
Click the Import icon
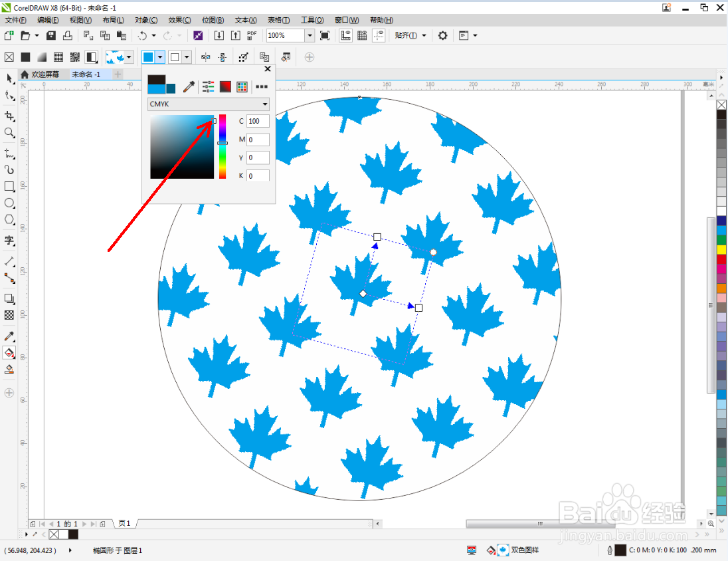click(219, 35)
